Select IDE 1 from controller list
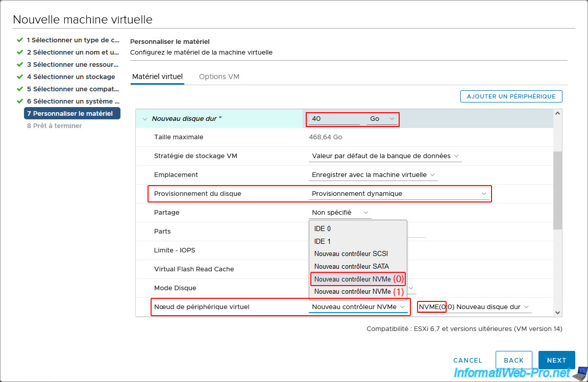Image resolution: width=588 pixels, height=382 pixels. [323, 241]
